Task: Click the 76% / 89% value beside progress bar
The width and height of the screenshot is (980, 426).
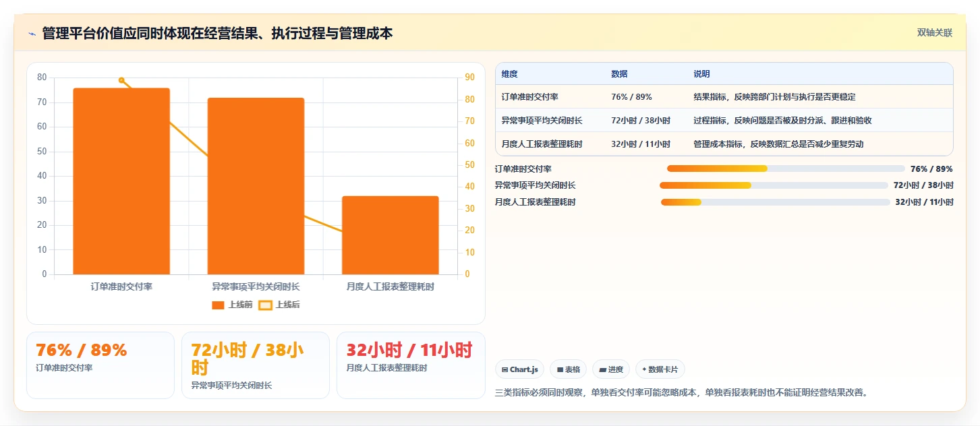Action: (x=931, y=169)
